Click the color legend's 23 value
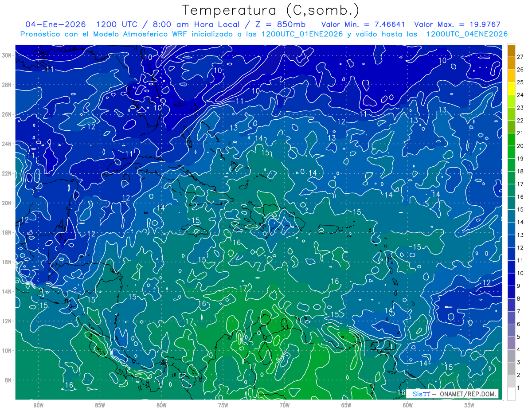532x411 pixels. click(520, 108)
